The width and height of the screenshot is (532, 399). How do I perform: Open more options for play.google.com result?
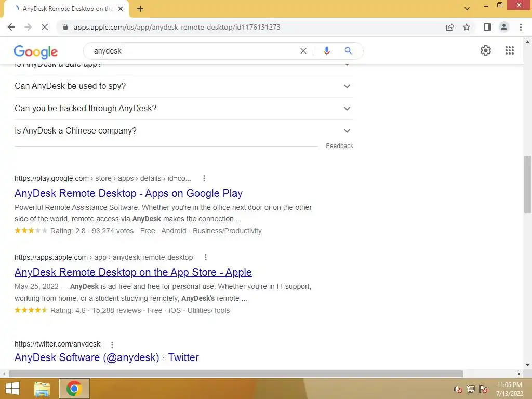(x=204, y=178)
